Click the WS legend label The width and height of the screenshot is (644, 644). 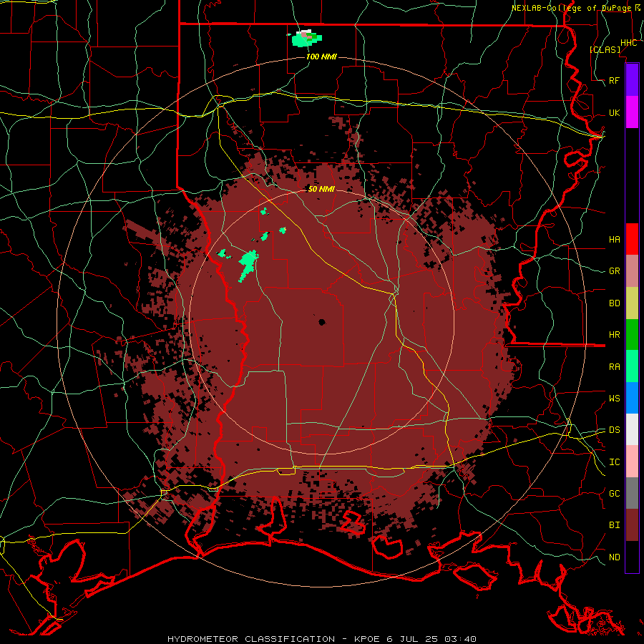click(x=614, y=398)
